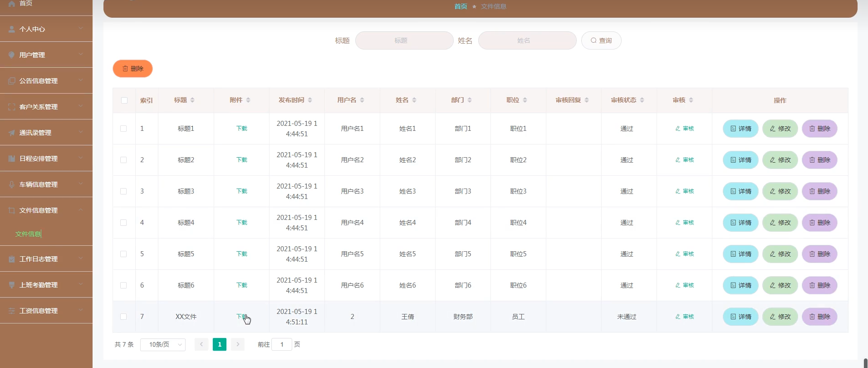
Task: Click the 上班考勤管理 trophy icon
Action: pyautogui.click(x=12, y=285)
